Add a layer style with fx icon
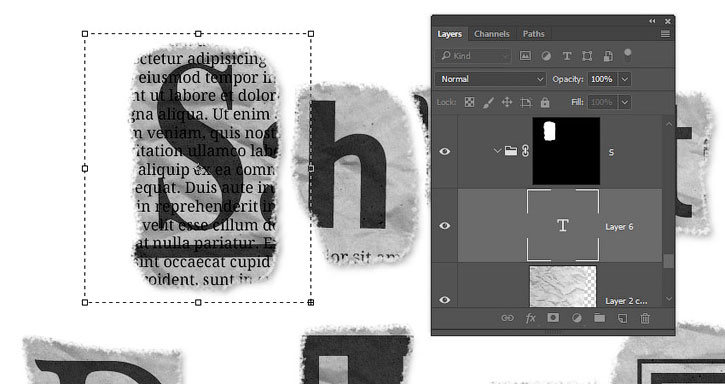The image size is (725, 384). [530, 318]
